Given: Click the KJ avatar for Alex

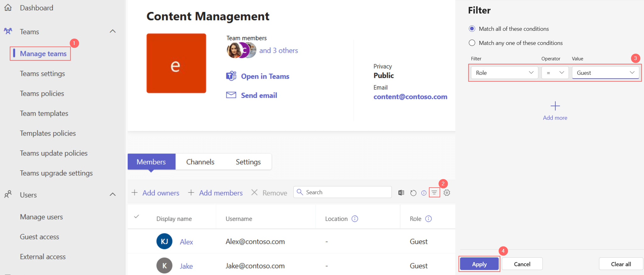Looking at the screenshot, I should click(164, 241).
